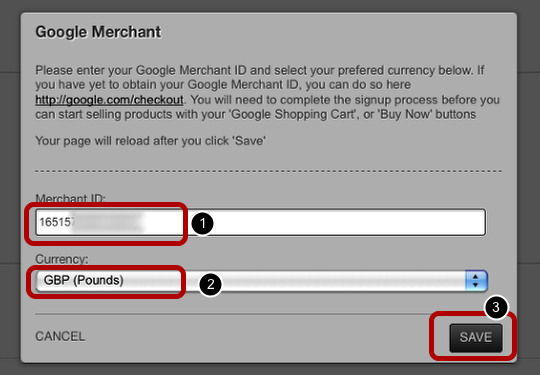Image resolution: width=540 pixels, height=375 pixels.
Task: Click the visible 16515 digits in Merchant ID
Action: [54, 222]
